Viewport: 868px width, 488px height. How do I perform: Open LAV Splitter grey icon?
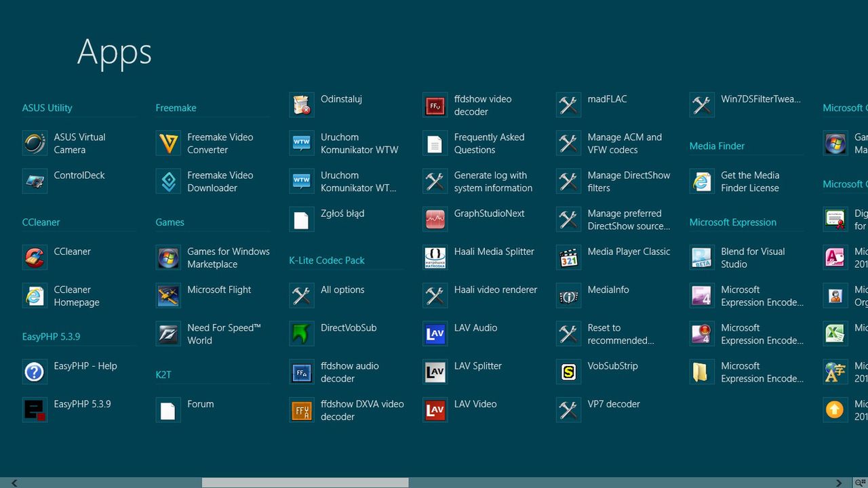[435, 372]
